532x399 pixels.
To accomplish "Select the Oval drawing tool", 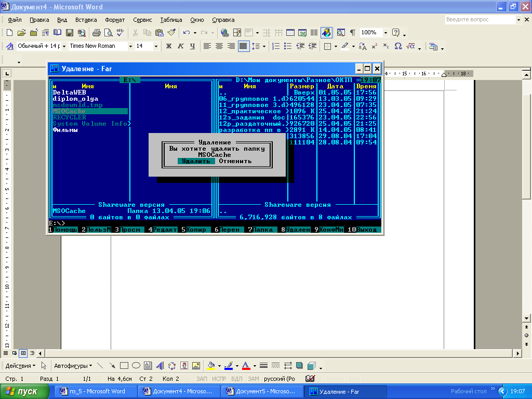I will point(136,366).
